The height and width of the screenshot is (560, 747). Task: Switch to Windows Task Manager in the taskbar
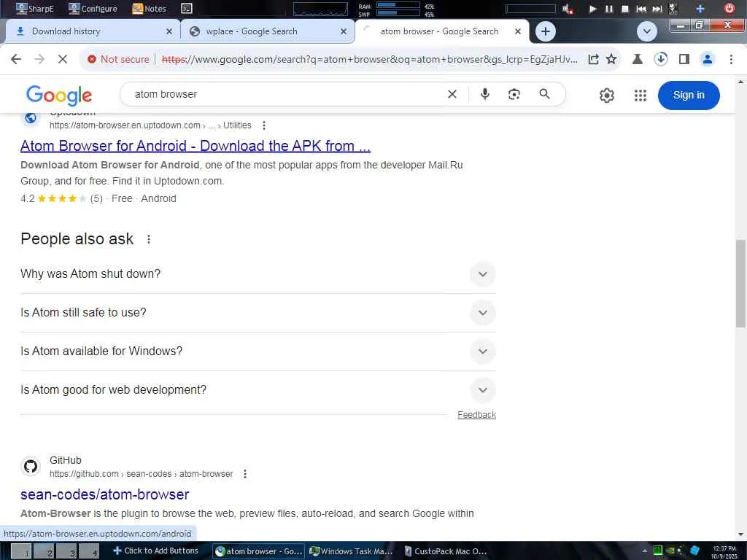352,551
